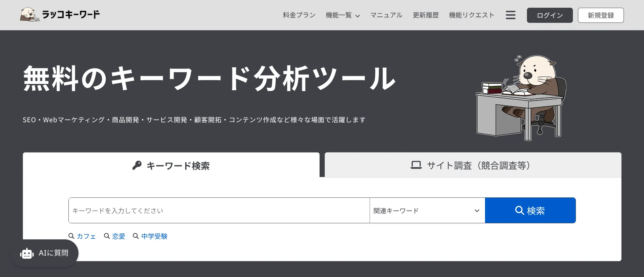Open 機能リクエスト from the nav bar
This screenshot has width=644, height=277.
click(472, 15)
